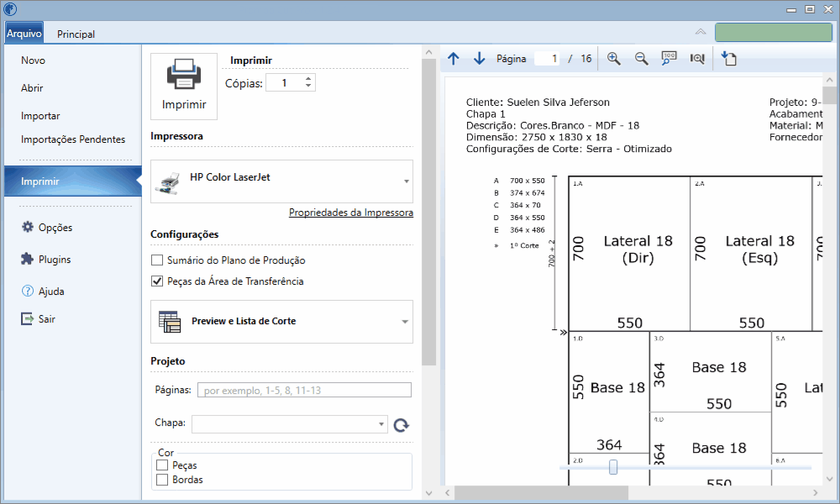This screenshot has height=504, width=840.
Task: Click legend row A 700 x 550
Action: pyautogui.click(x=519, y=181)
